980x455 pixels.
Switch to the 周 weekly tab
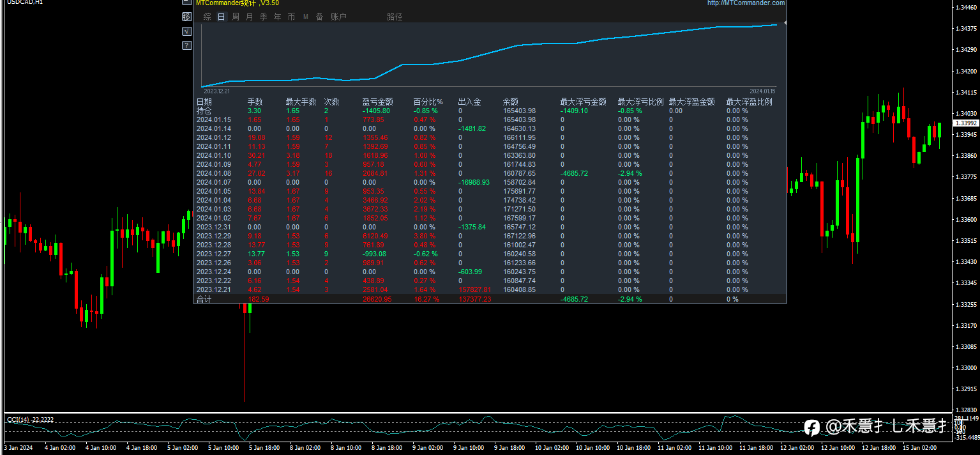(236, 17)
